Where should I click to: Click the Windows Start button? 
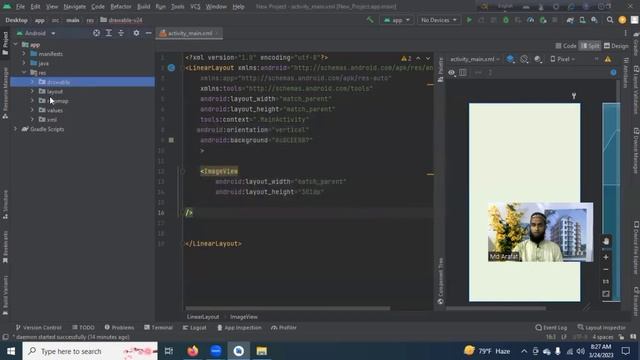click(x=11, y=351)
